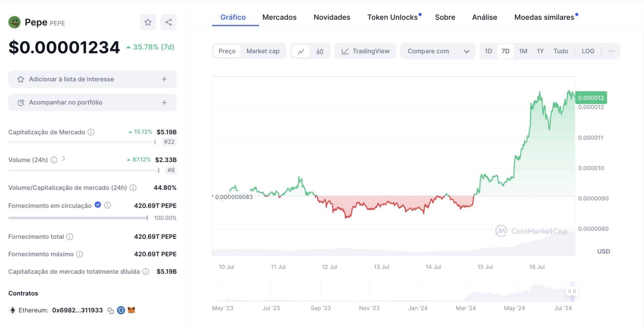
Task: Select the Tudo time range
Action: (561, 51)
